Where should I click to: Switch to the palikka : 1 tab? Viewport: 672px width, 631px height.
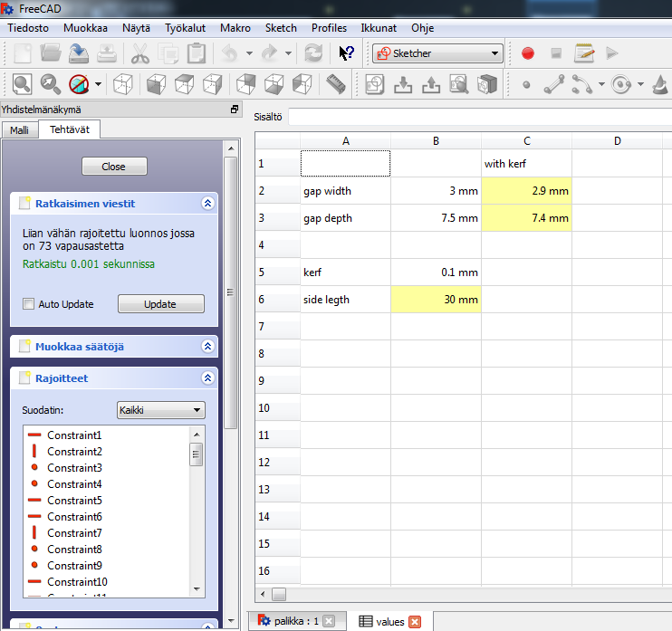coord(296,621)
